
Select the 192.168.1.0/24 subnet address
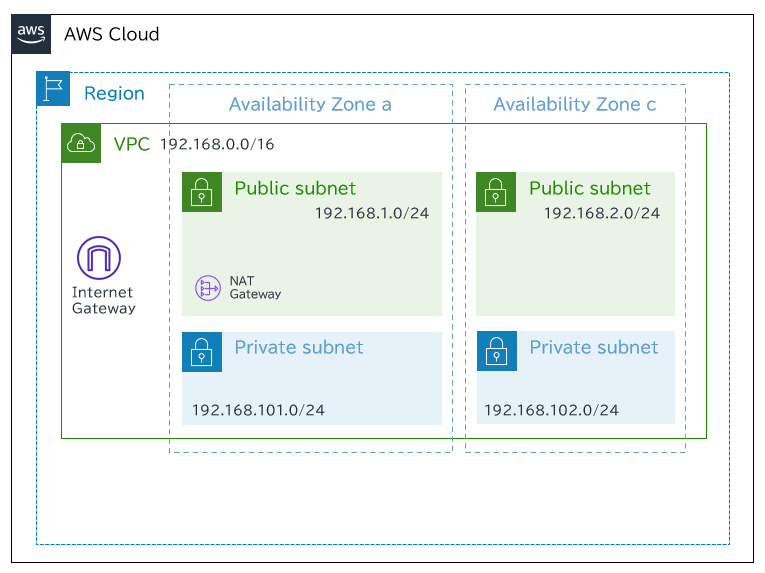click(372, 213)
